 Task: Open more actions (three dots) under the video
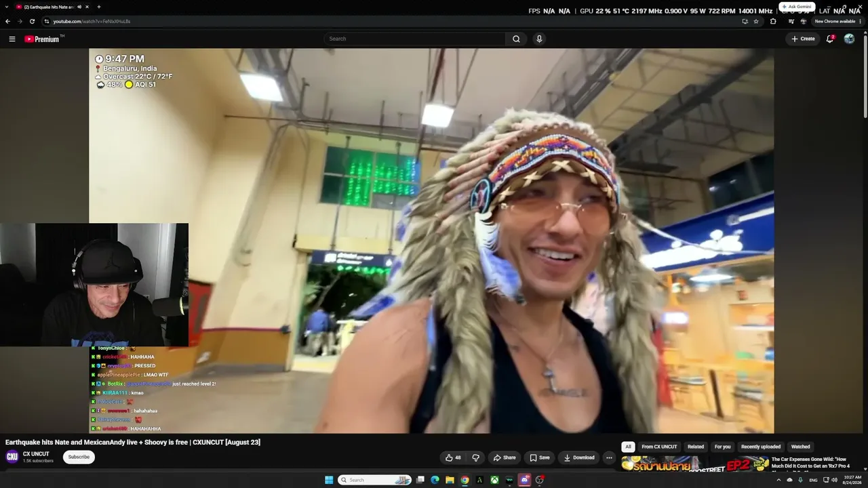tap(609, 457)
